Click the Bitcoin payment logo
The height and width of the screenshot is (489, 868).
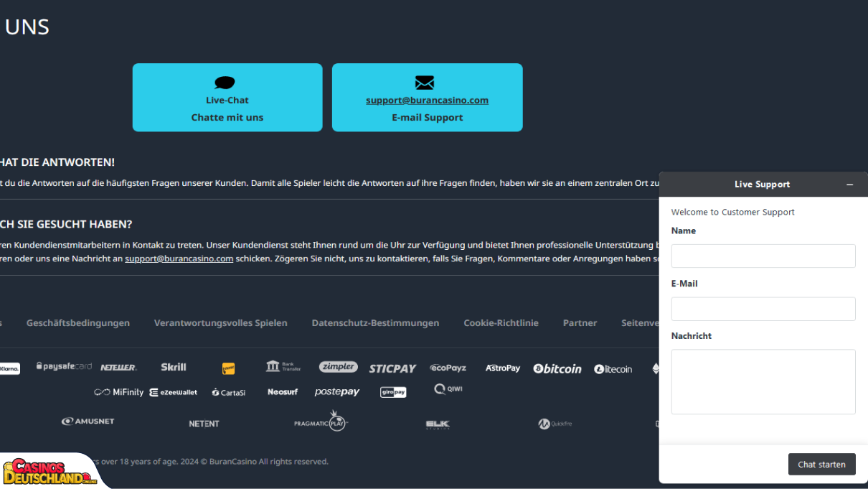click(557, 368)
